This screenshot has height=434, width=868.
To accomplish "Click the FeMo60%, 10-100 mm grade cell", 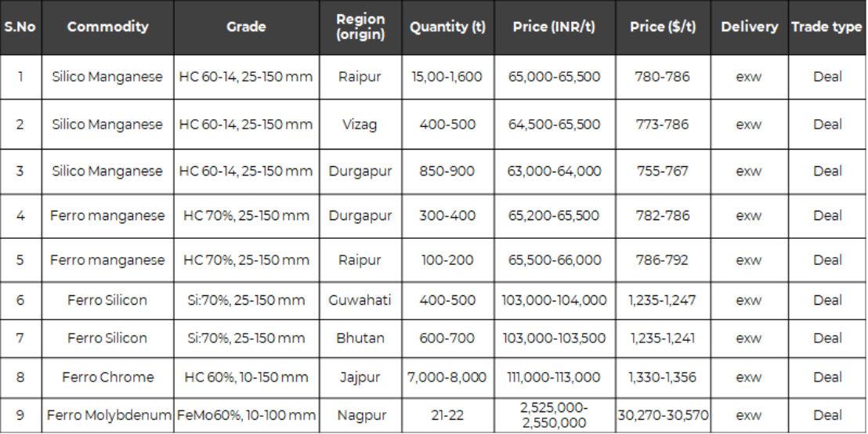I will [x=246, y=415].
